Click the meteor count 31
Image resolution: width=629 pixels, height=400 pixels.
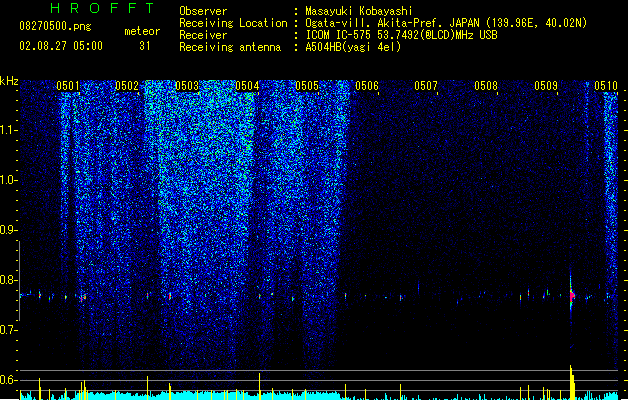pyautogui.click(x=145, y=46)
